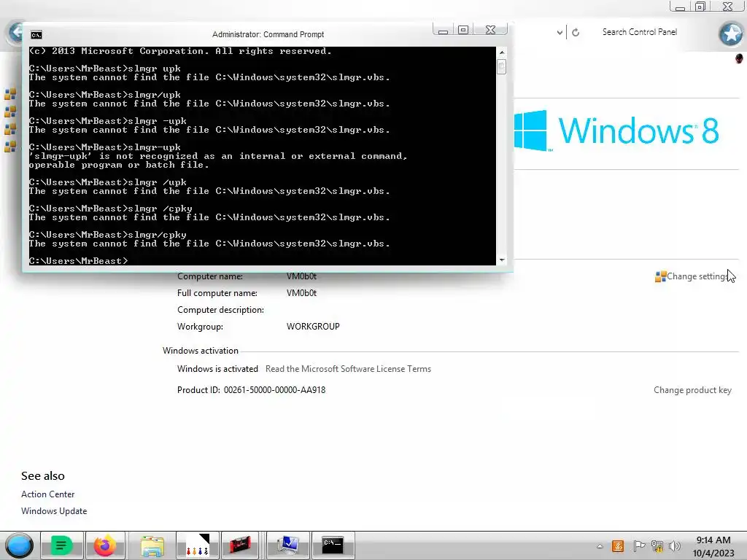
Task: Click the Command Prompt scrollbar up arrow
Action: coord(502,52)
